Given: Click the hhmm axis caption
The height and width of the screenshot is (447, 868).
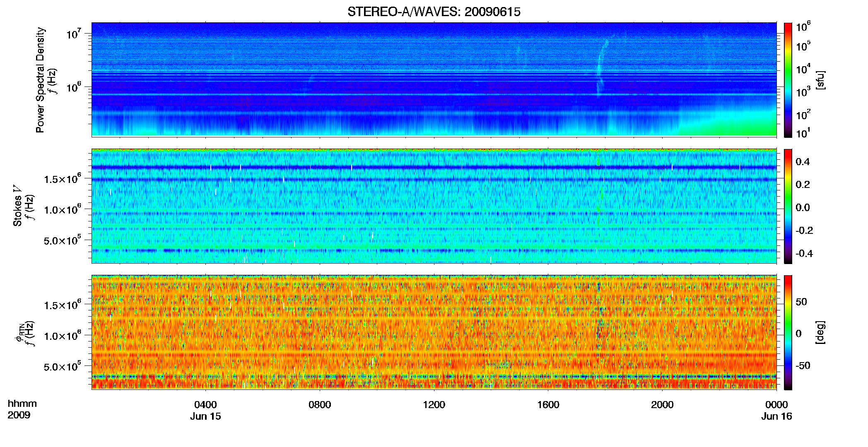Looking at the screenshot, I should [22, 404].
